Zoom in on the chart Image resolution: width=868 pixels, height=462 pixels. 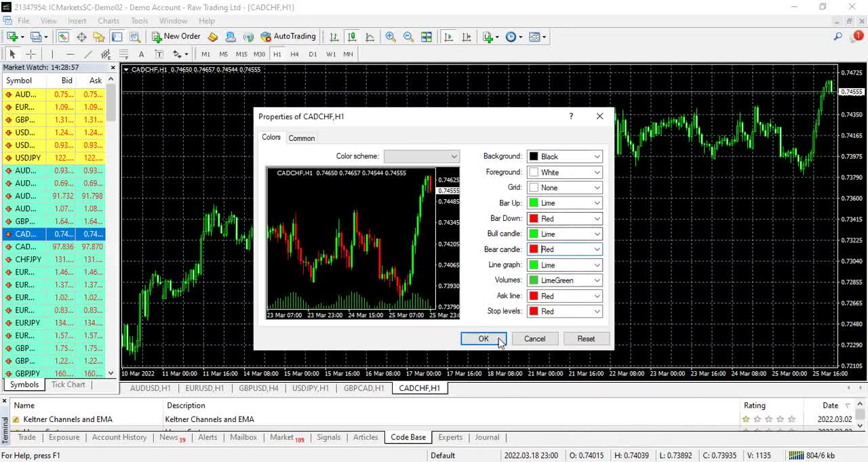coord(391,37)
